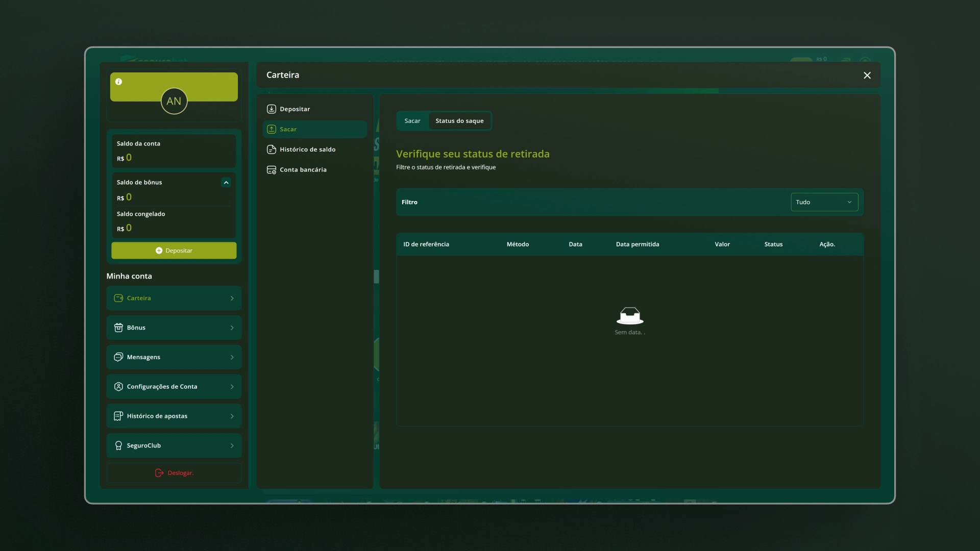This screenshot has height=551, width=980.
Task: Select the SeguroClub shield icon
Action: (118, 445)
